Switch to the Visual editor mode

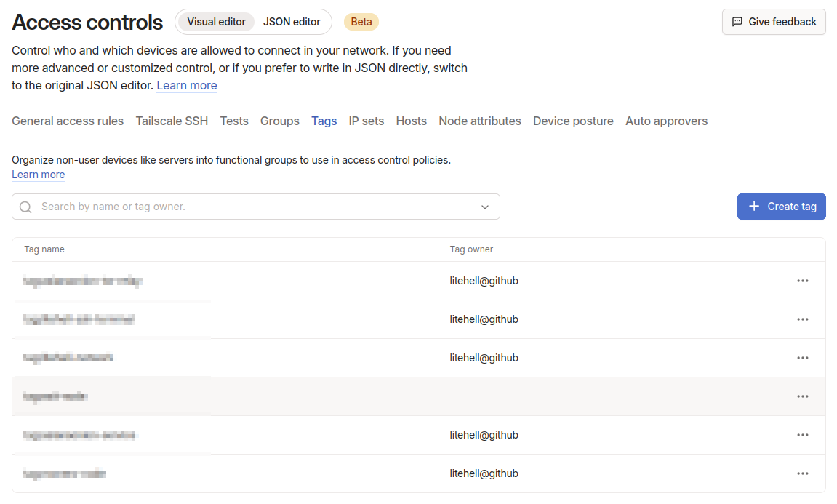[x=216, y=22]
